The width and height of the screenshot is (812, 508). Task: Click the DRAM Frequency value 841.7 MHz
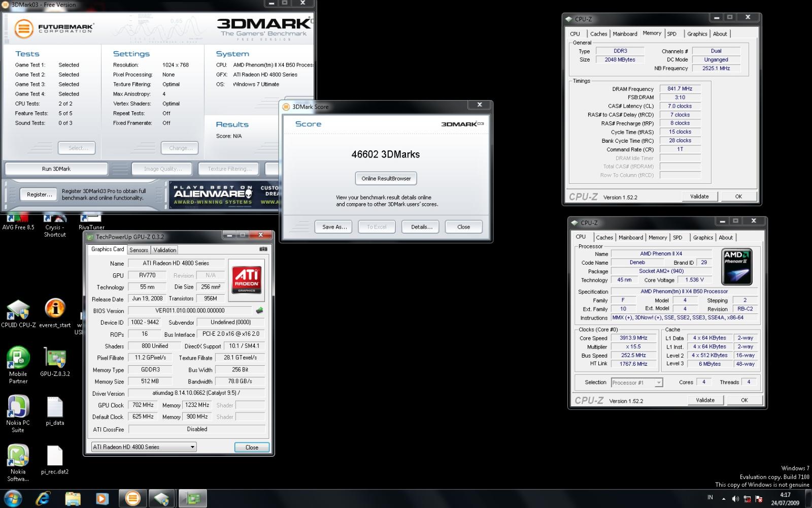click(x=680, y=89)
